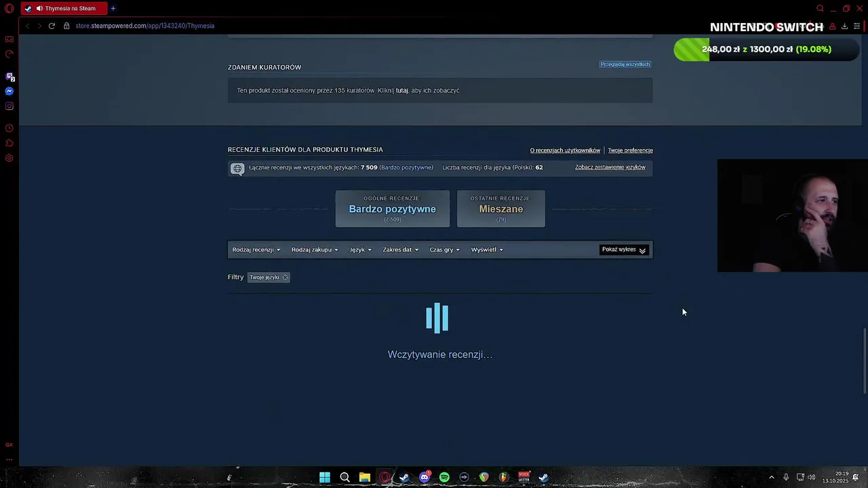Click 'Bardzo pozytywne' text in totals row
The image size is (868, 488).
coord(406,167)
